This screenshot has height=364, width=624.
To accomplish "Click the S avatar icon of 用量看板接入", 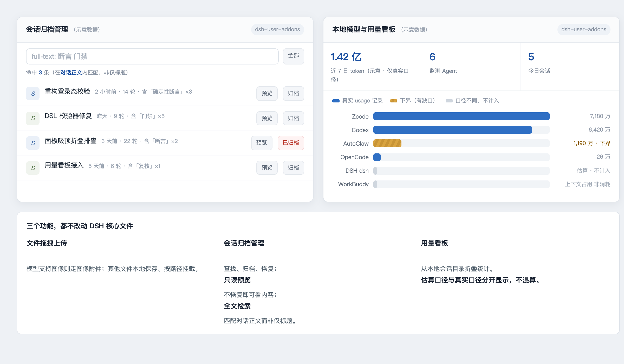I will pos(33,168).
